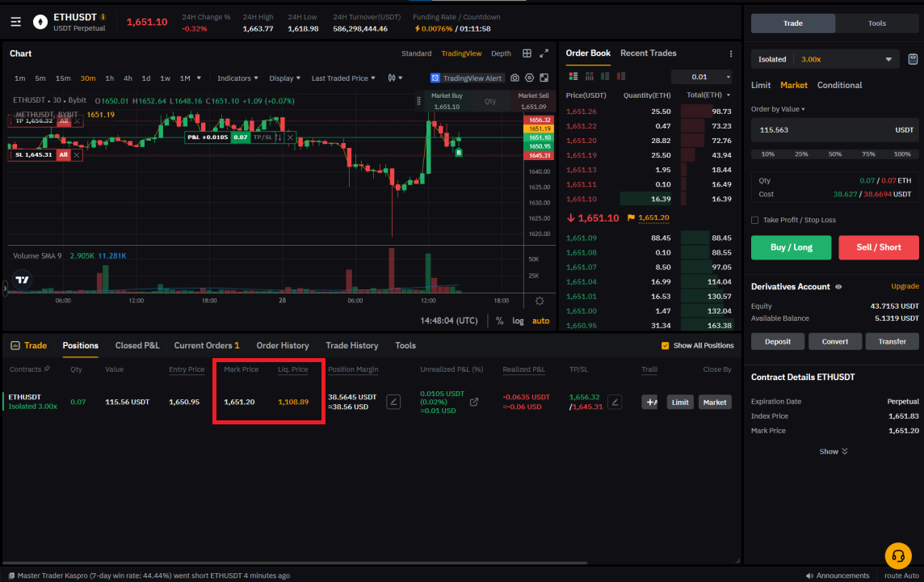Screen dimensions: 924x582
Task: Toggle Take Profit / Stop Loss checkbox
Action: coord(755,220)
